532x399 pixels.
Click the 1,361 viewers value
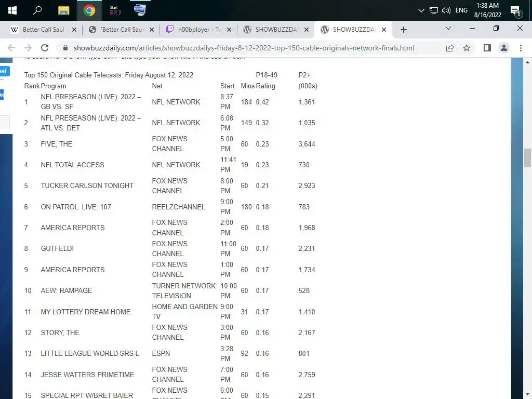tap(307, 102)
